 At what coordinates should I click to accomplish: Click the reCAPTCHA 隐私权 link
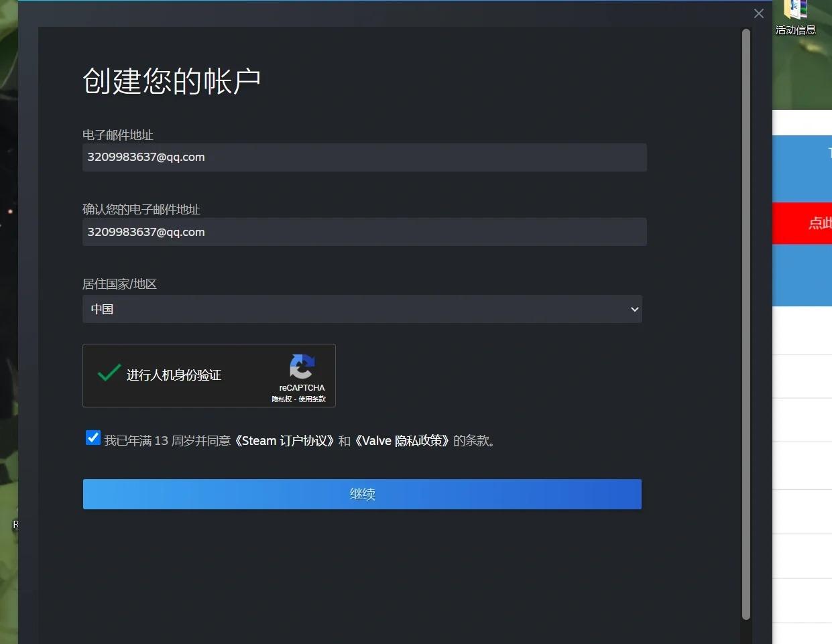tap(281, 398)
